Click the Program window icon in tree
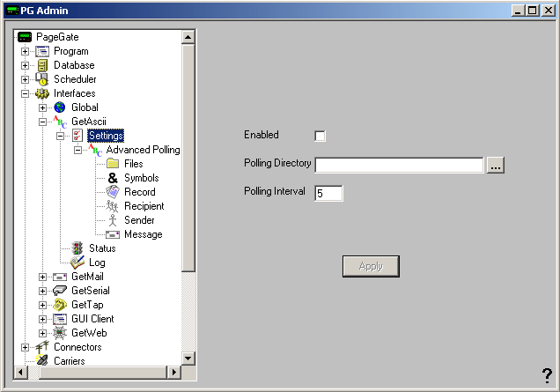The width and height of the screenshot is (560, 392). coord(42,51)
